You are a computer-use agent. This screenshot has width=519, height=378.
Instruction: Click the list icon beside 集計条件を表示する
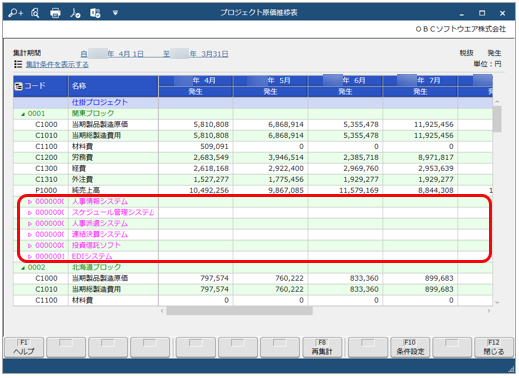click(x=18, y=64)
